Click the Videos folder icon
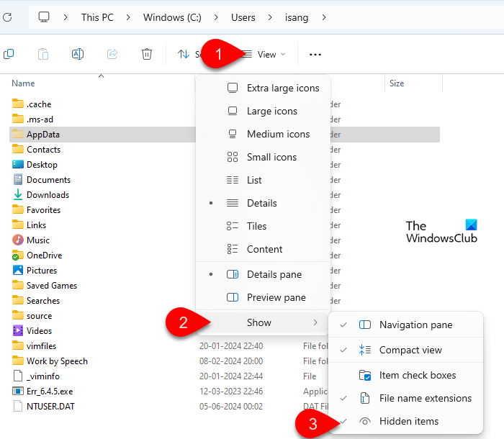 click(x=18, y=330)
